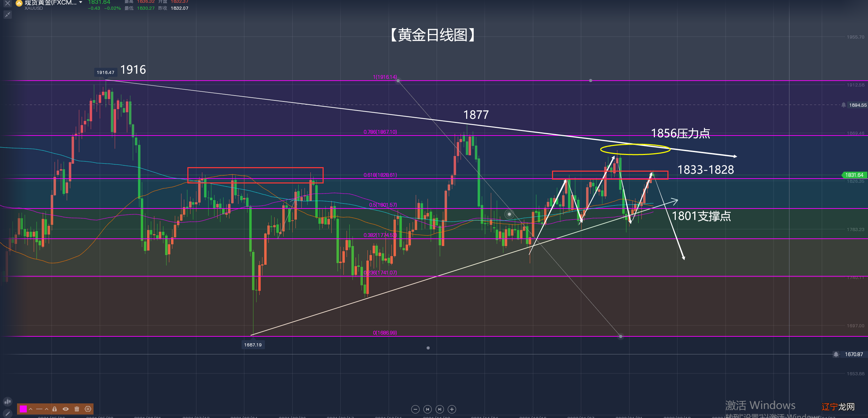Open drawing settings hexagon icon
868x418 pixels.
click(x=88, y=409)
